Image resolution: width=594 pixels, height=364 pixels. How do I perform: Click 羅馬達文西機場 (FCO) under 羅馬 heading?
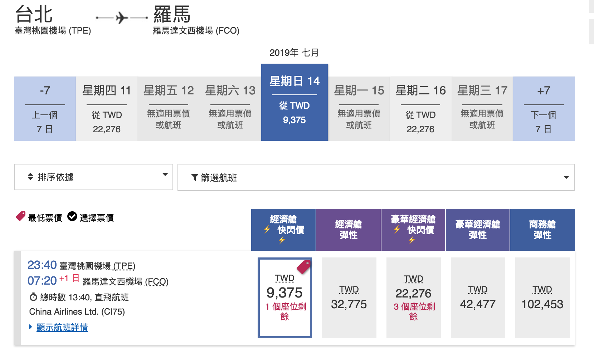pos(196,31)
